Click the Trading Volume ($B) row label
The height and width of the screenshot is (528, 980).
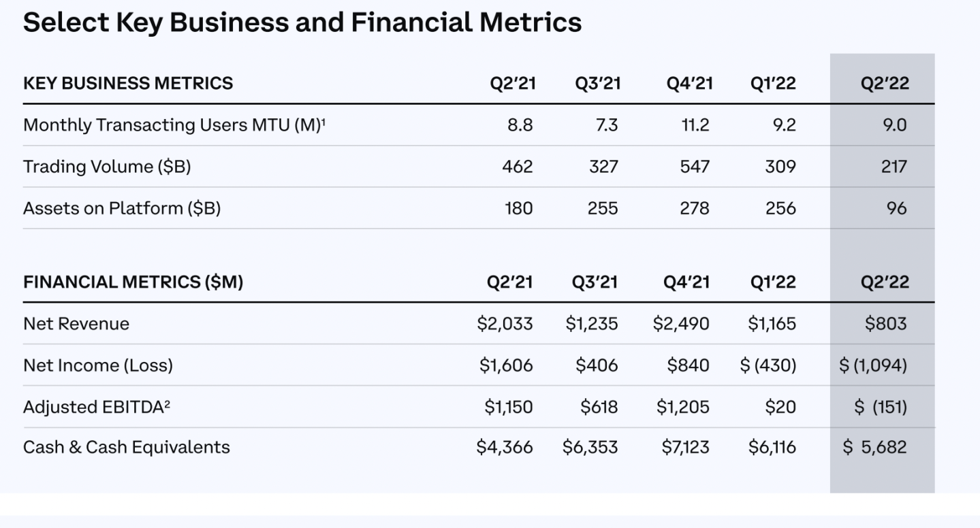(107, 167)
